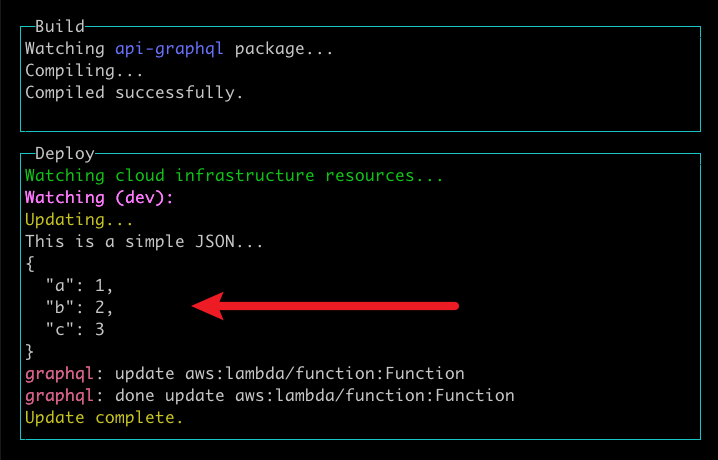
Task: Click the green cloud infrastructure resources line
Action: [234, 176]
